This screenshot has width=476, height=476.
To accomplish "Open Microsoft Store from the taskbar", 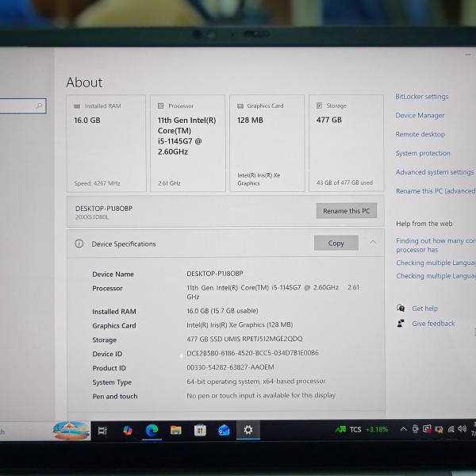I will tap(200, 430).
